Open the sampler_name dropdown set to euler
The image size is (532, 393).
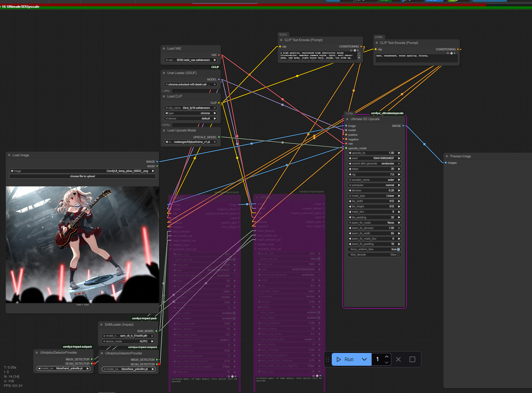coord(375,180)
